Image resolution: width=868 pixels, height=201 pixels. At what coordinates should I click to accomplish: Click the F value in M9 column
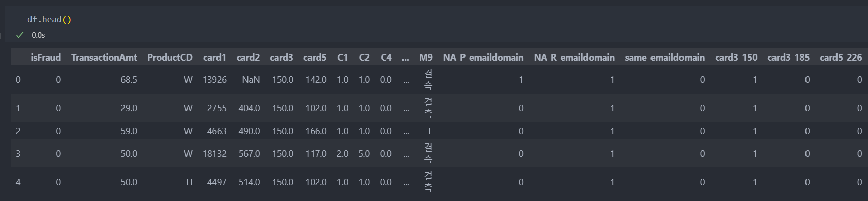pos(430,131)
